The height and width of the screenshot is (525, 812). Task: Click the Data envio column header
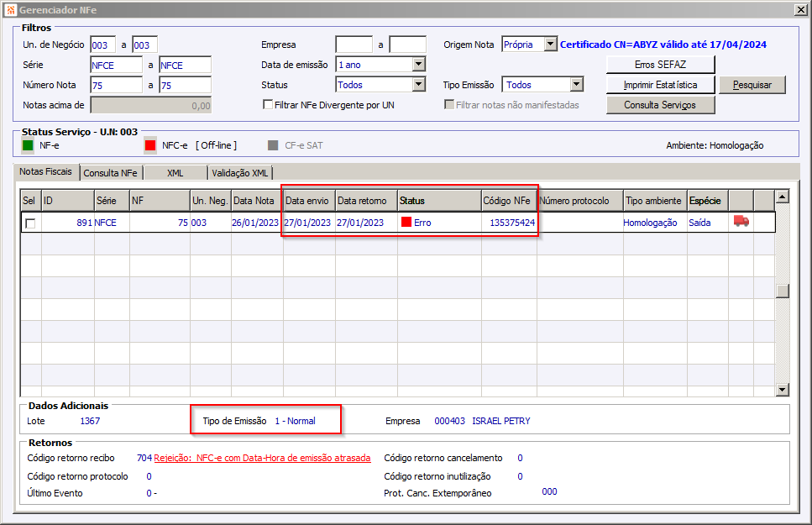point(309,201)
